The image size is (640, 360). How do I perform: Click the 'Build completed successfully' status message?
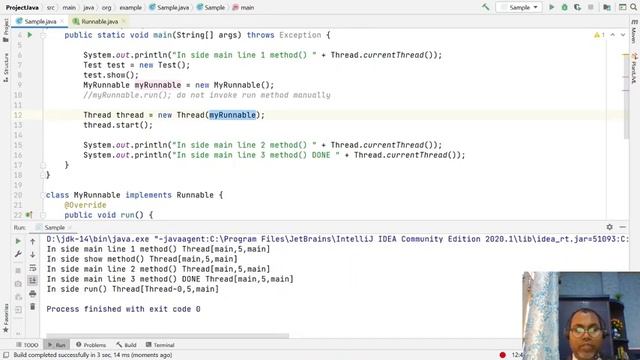pos(93,355)
